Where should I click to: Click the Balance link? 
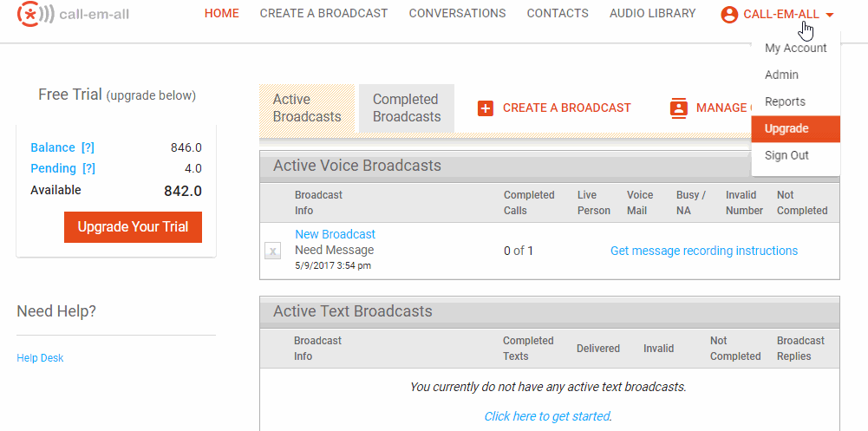[x=53, y=147]
